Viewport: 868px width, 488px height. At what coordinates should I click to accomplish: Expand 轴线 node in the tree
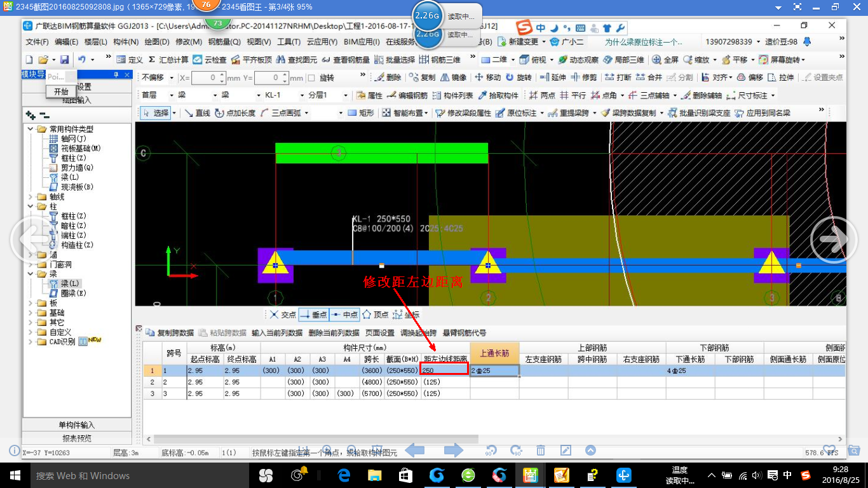[x=31, y=197]
